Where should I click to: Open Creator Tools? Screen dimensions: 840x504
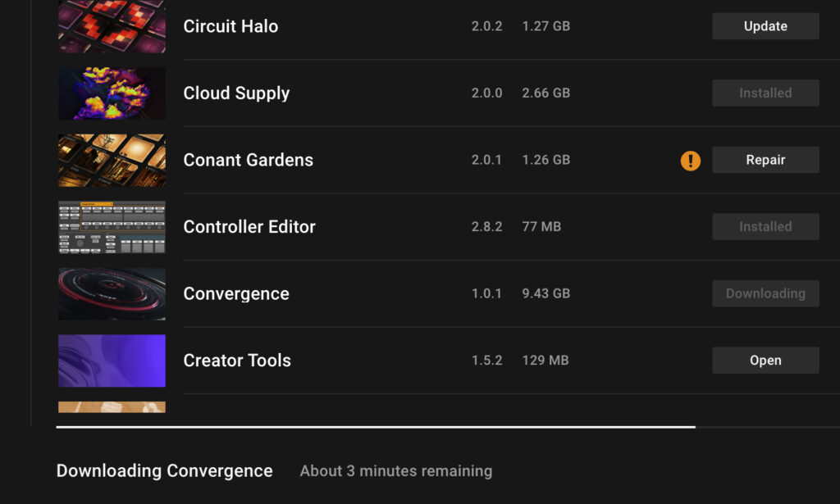(765, 361)
